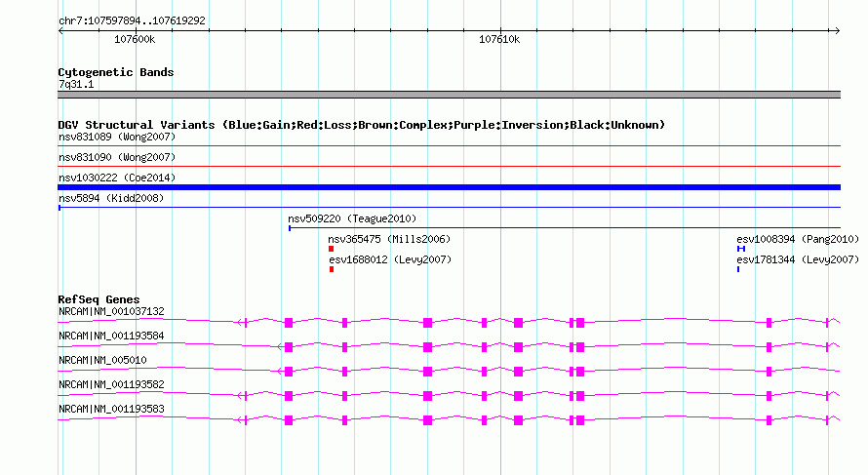Click the nsv365475 (Mills2006) label
Screen dimensions: 868x475
coord(389,239)
